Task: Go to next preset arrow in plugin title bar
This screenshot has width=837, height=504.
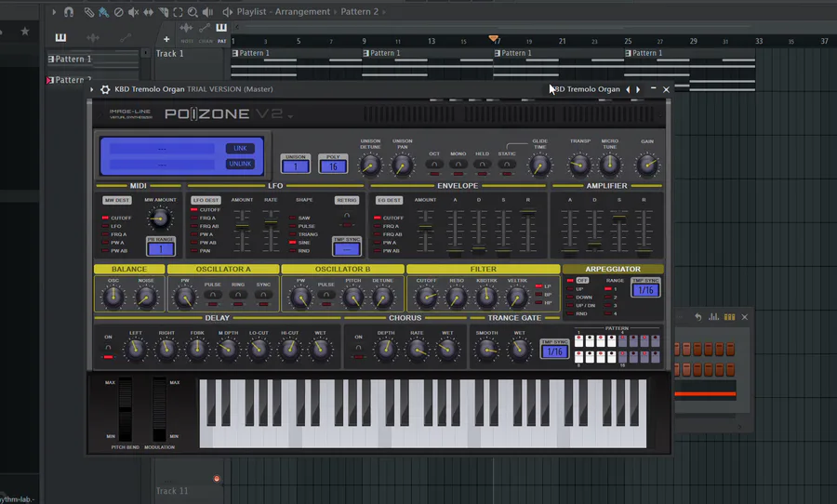Action: [x=638, y=89]
